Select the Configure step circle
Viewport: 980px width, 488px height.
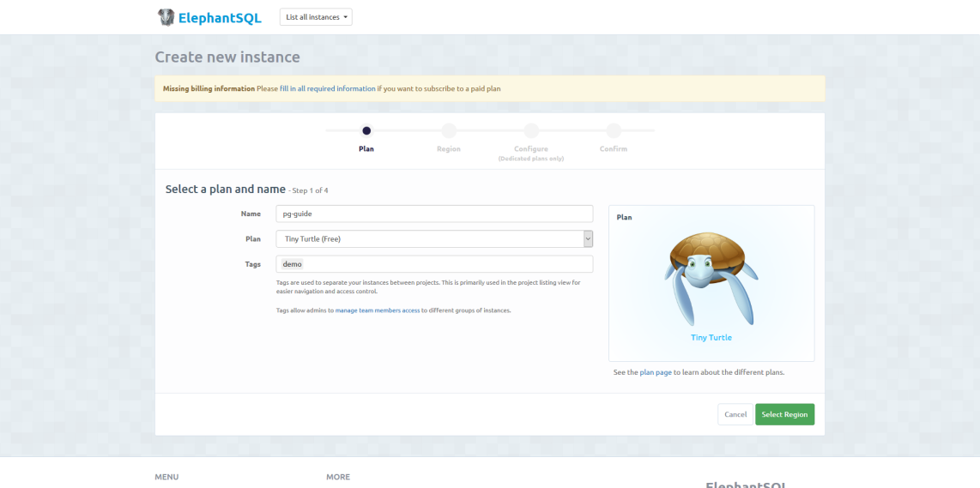(x=531, y=130)
